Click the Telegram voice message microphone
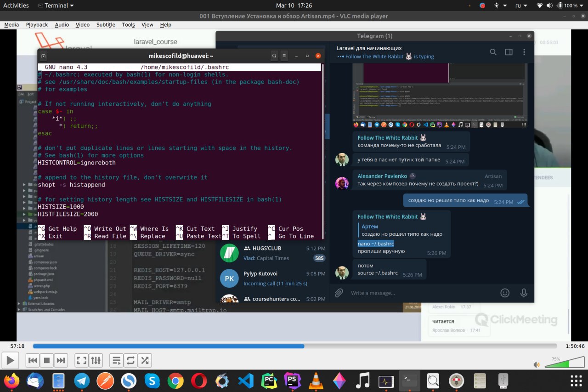Viewport: 588px width, 392px height. [x=523, y=293]
